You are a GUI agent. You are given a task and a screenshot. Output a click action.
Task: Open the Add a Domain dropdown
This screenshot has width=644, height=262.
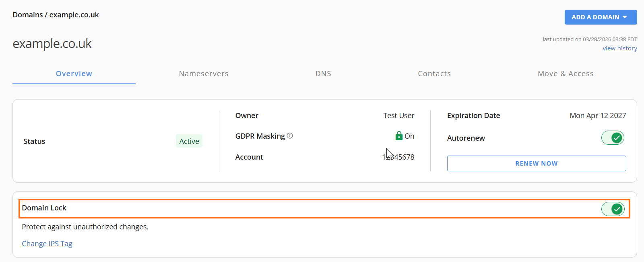(601, 17)
